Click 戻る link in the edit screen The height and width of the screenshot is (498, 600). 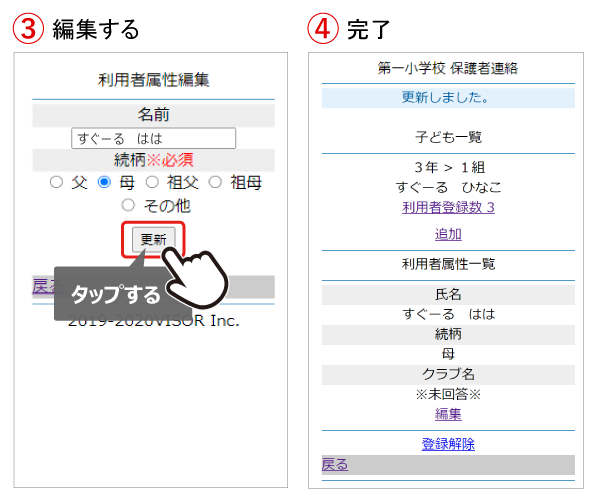click(x=47, y=286)
